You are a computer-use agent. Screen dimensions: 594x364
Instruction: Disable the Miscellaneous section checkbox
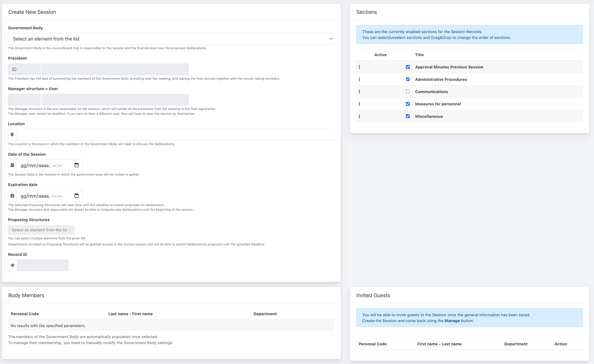tap(407, 116)
